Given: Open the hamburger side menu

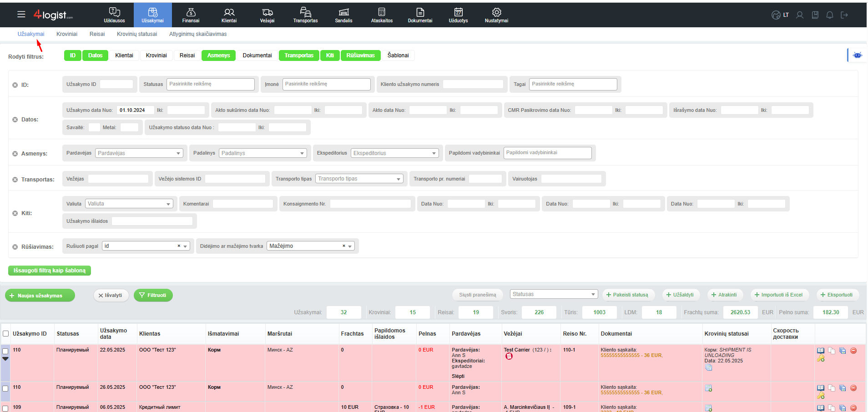Looking at the screenshot, I should point(21,15).
